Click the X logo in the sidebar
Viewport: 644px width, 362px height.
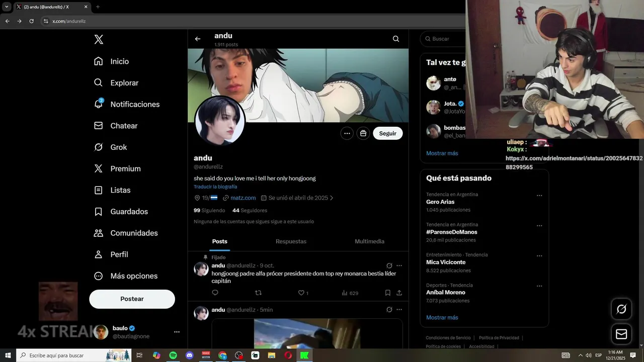pyautogui.click(x=99, y=40)
